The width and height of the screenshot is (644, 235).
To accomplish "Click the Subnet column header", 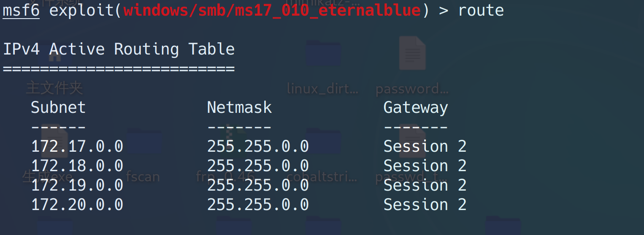I will coord(58,107).
